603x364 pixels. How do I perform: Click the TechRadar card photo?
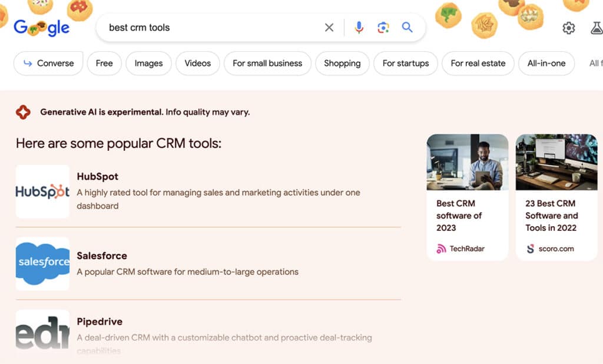pos(468,162)
